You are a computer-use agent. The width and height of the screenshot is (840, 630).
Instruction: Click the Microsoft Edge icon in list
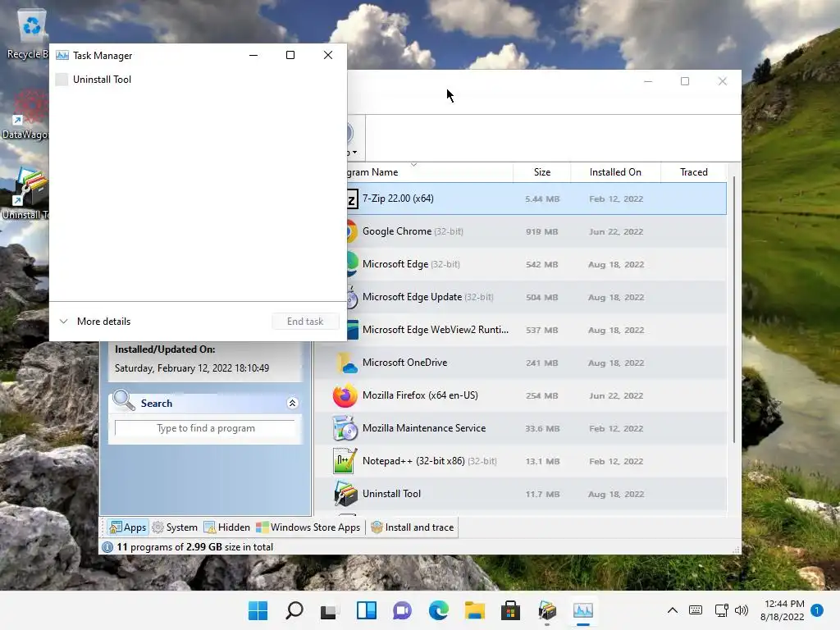[353, 264]
